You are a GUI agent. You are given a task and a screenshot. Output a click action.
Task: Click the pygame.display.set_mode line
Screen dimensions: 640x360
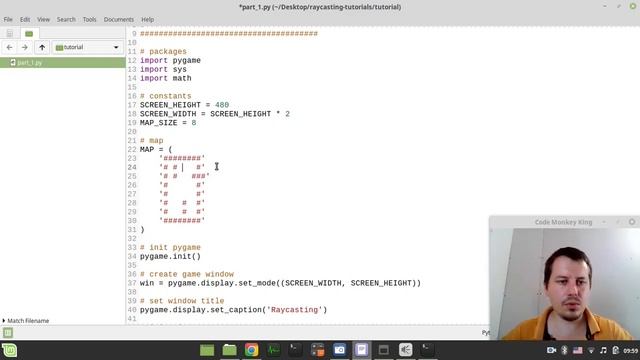(x=280, y=283)
